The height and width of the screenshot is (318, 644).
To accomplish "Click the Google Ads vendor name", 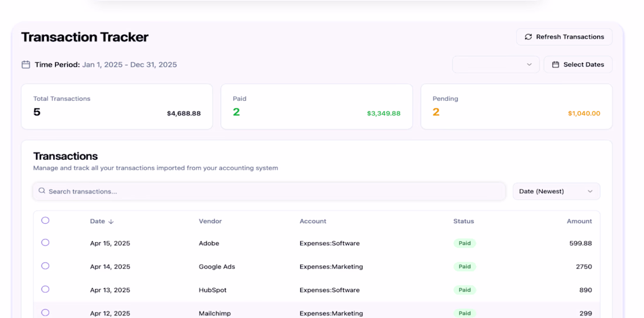I will 217,266.
